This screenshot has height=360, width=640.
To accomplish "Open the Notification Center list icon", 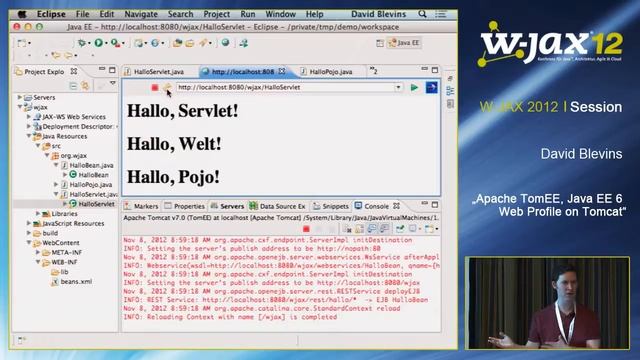I will pos(440,14).
